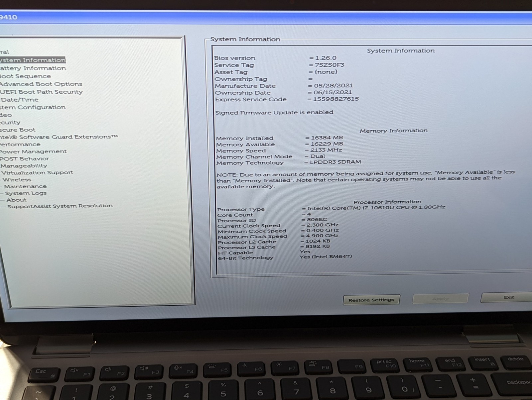Click Ownership Date value 06/15/2021
The image size is (532, 400).
pos(332,92)
